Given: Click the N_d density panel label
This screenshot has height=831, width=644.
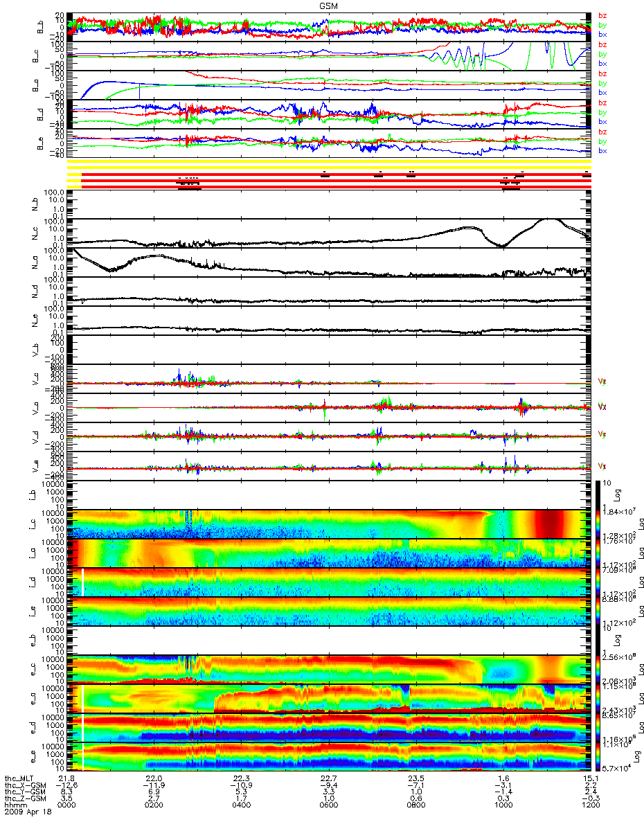Looking at the screenshot, I should tap(35, 292).
